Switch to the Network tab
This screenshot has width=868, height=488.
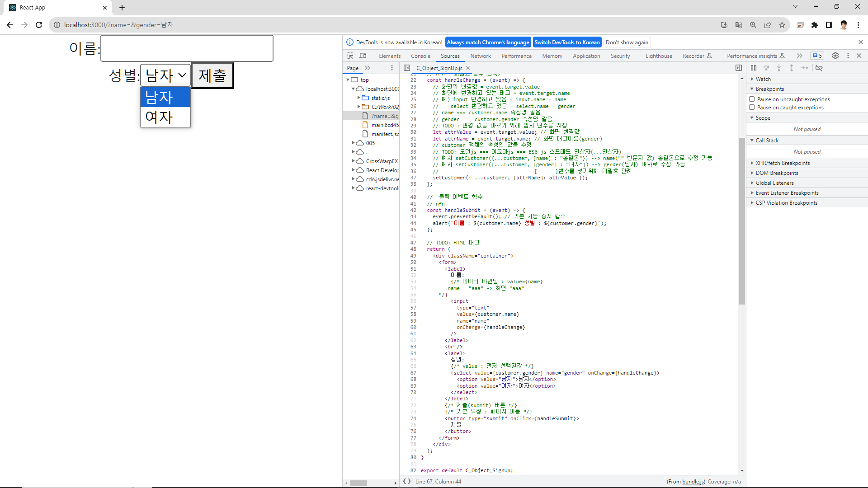481,56
